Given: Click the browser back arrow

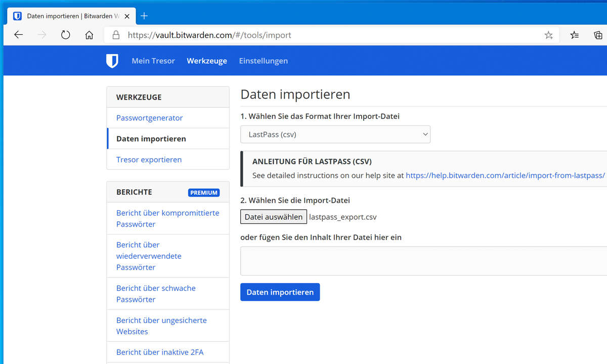Looking at the screenshot, I should (19, 35).
